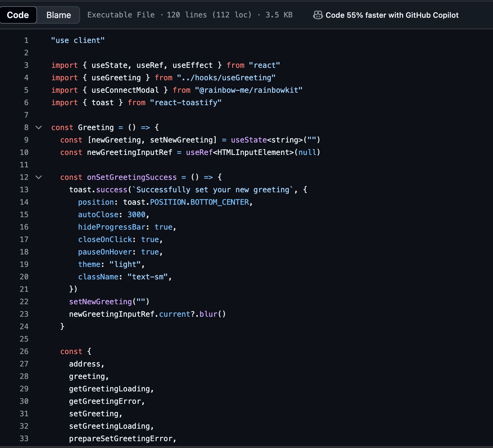Click the "react-toastify" import string
Screen dimensions: 493x448
186,102
